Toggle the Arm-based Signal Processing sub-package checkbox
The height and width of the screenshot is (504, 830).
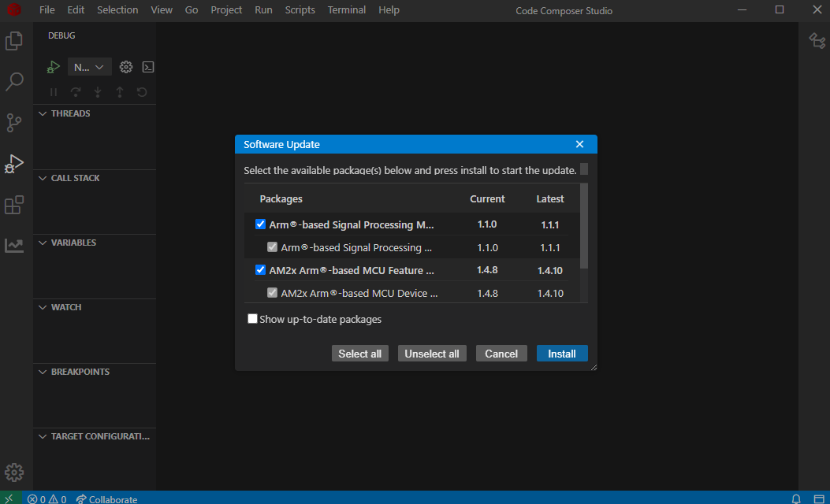(x=272, y=247)
